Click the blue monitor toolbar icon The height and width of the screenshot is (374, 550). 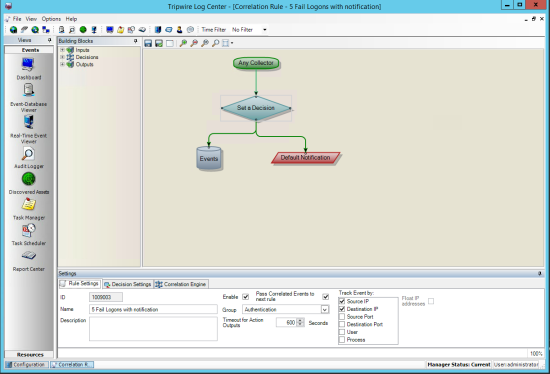(110, 30)
